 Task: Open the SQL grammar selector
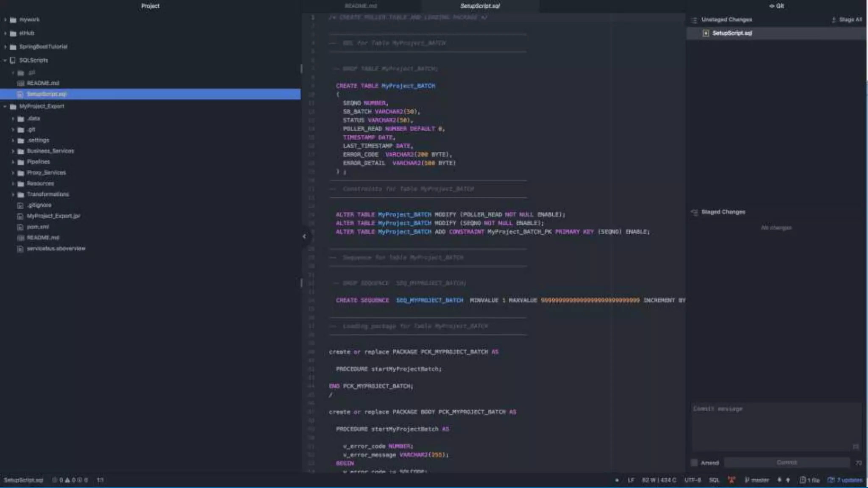coord(714,480)
